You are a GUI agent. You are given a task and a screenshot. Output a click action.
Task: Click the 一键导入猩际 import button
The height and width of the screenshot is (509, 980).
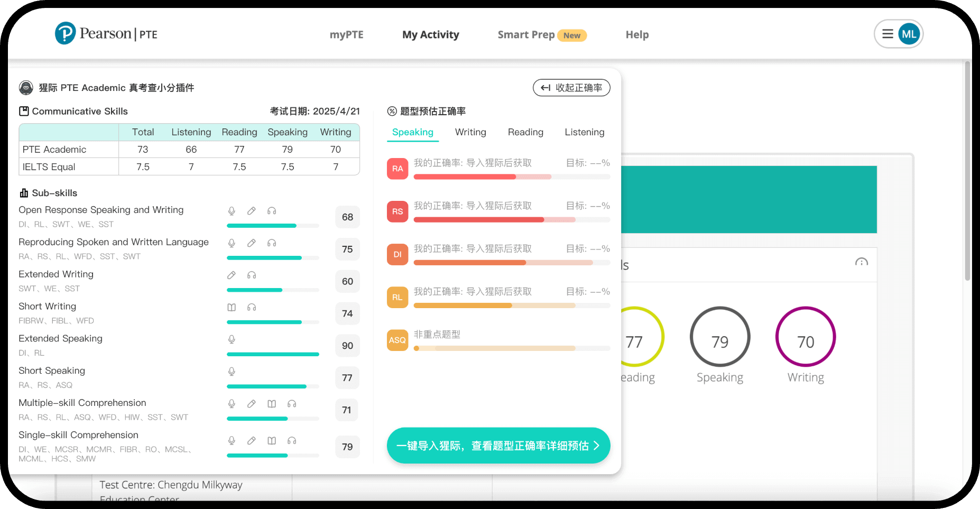498,446
